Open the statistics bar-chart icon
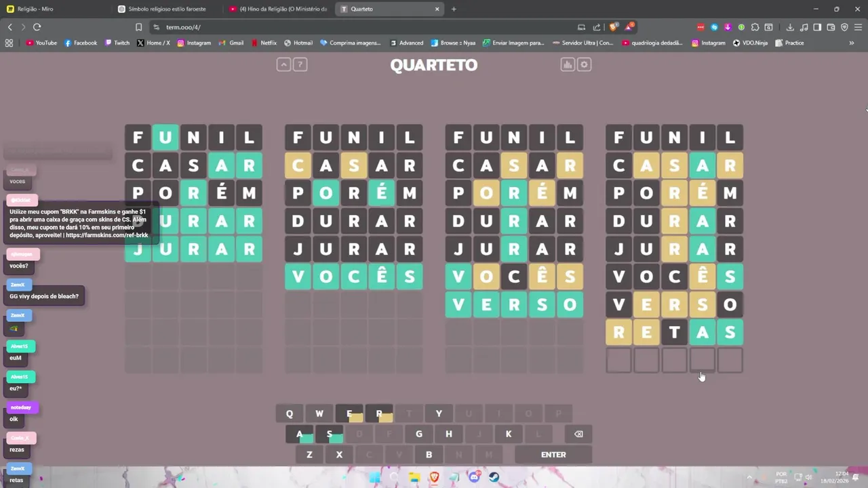 pyautogui.click(x=568, y=64)
